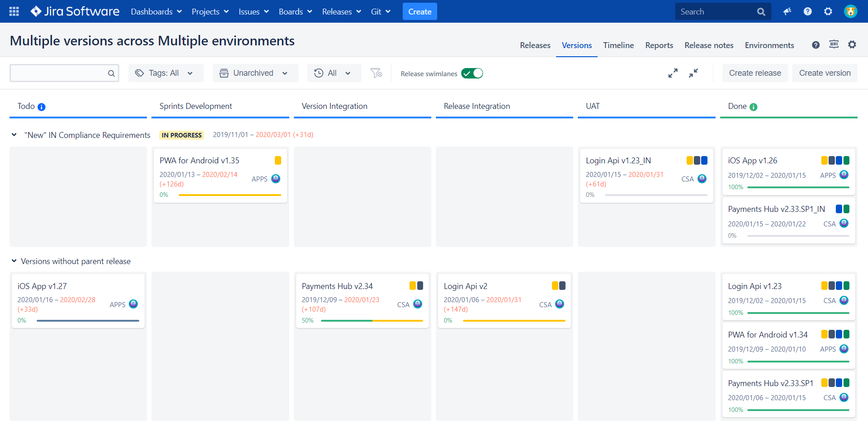868x426 pixels.
Task: Collapse the board using the inward arrows icon
Action: pyautogui.click(x=693, y=73)
